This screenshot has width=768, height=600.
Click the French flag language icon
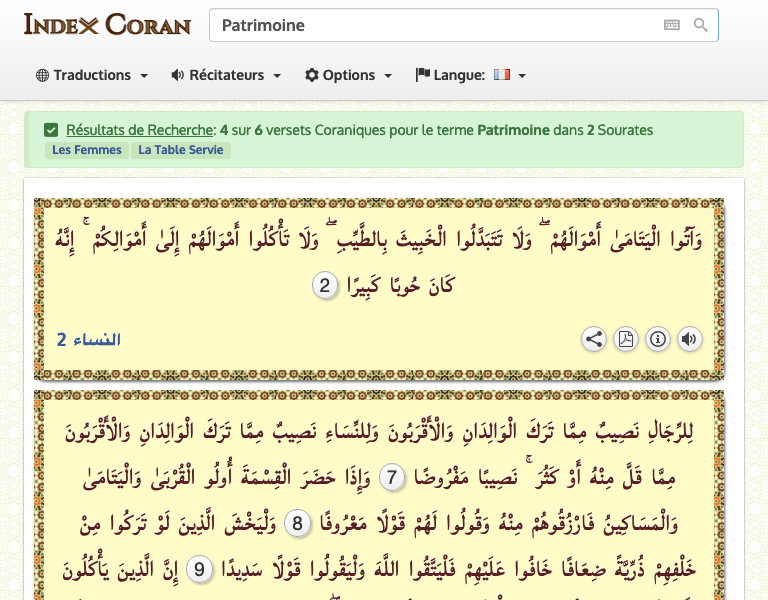click(x=502, y=74)
